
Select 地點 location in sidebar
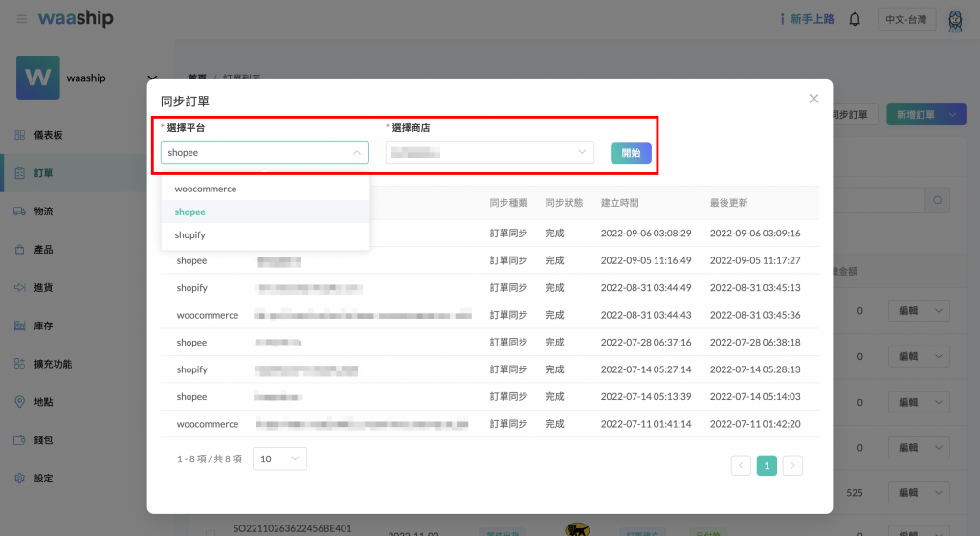tap(43, 402)
